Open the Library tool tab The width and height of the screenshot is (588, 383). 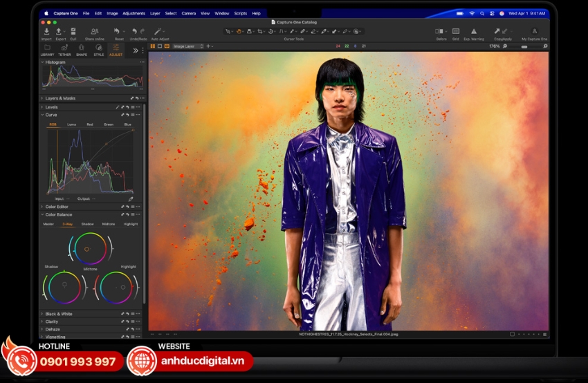pos(47,50)
